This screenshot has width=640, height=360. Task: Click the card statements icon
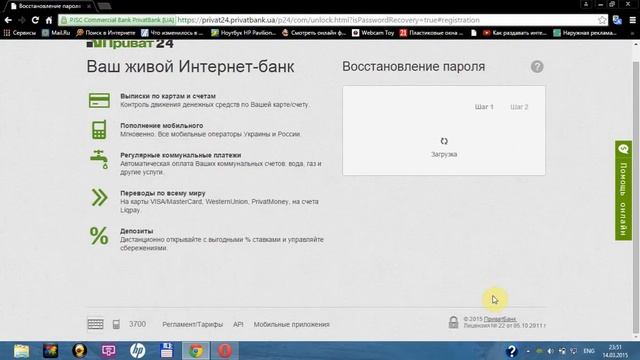(99, 100)
